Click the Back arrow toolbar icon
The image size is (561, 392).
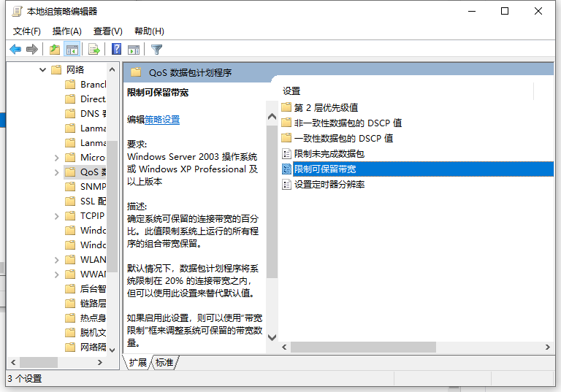click(15, 50)
